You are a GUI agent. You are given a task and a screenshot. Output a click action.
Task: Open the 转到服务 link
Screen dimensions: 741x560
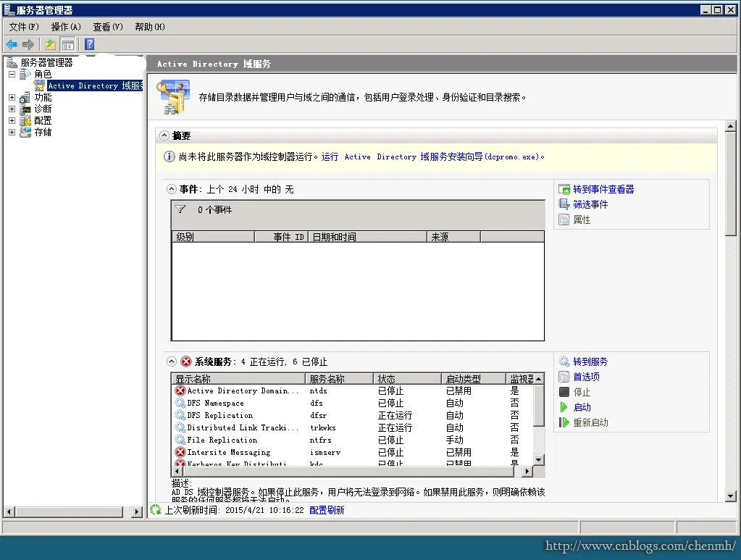point(591,362)
